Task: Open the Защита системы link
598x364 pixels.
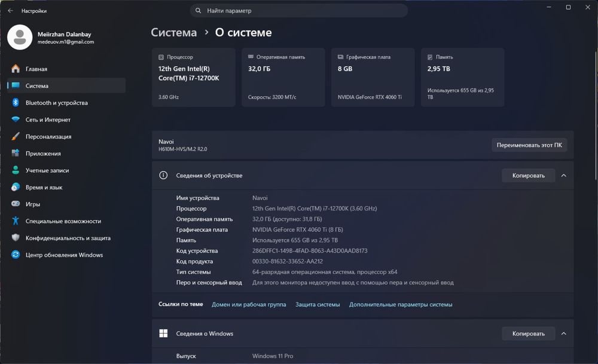Action: [318, 304]
